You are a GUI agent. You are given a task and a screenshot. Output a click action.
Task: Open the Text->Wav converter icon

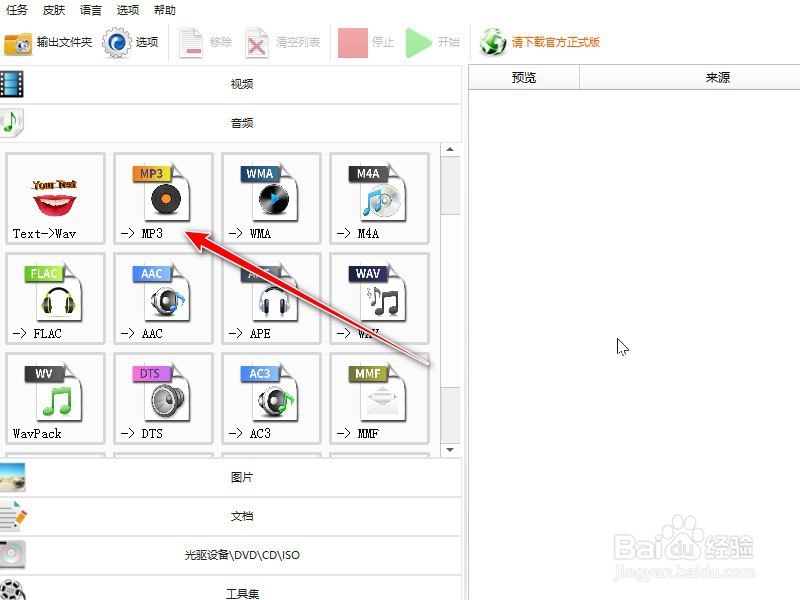pos(55,197)
